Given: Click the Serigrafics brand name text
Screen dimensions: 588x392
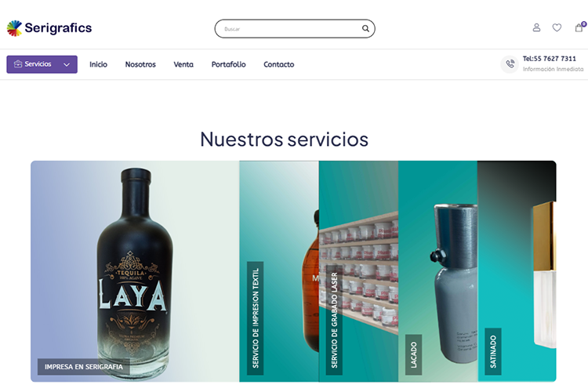Looking at the screenshot, I should pyautogui.click(x=58, y=27).
